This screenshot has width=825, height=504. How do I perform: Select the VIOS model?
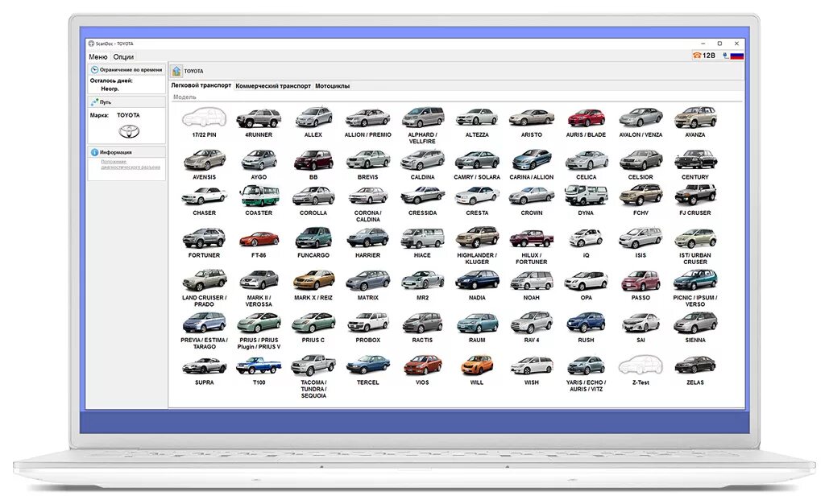422,370
